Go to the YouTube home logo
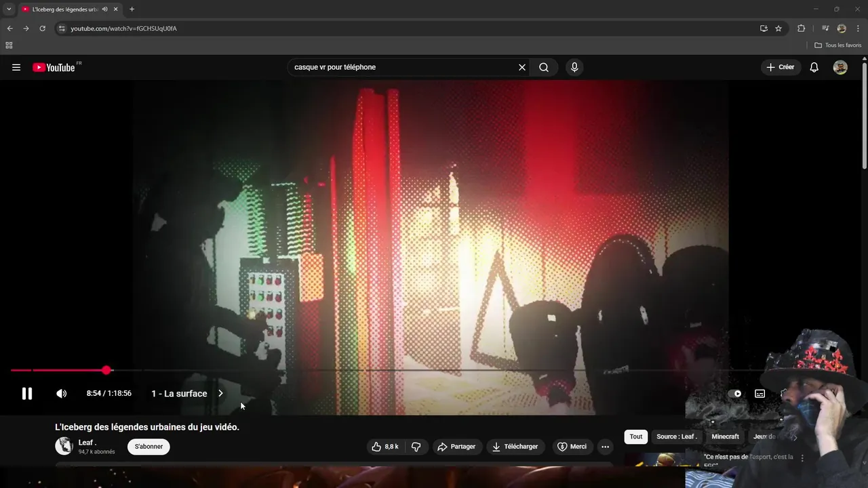This screenshot has width=868, height=488. [x=54, y=67]
